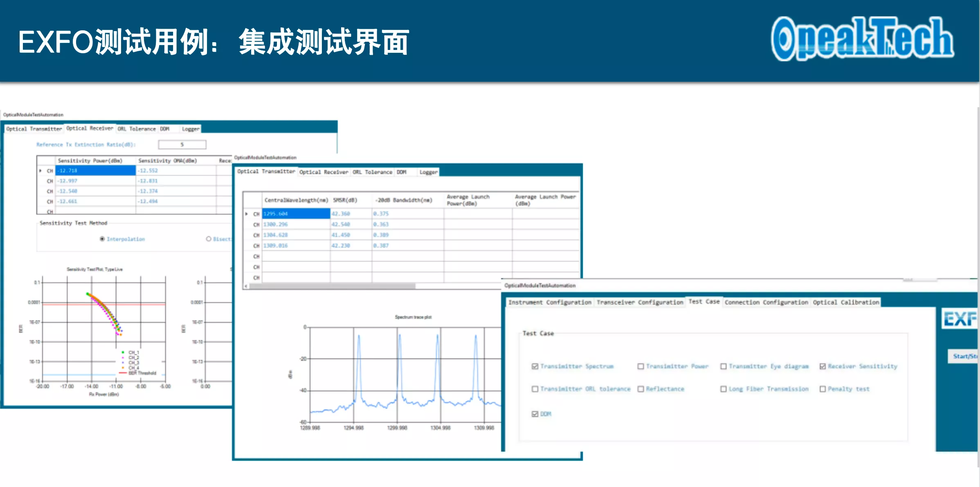Select the row arrow beside 1295.604 wavelength
Screen dimensions: 980x487
coord(247,214)
